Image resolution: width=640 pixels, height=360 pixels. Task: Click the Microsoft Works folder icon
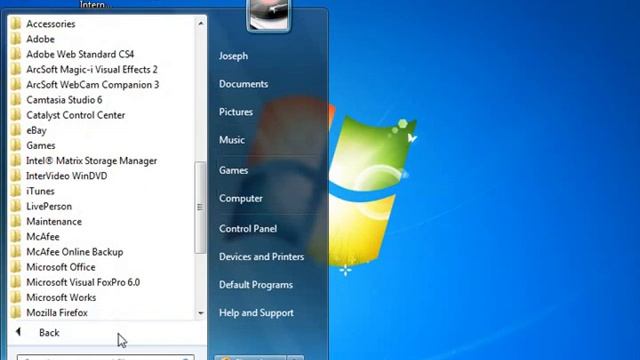16,298
